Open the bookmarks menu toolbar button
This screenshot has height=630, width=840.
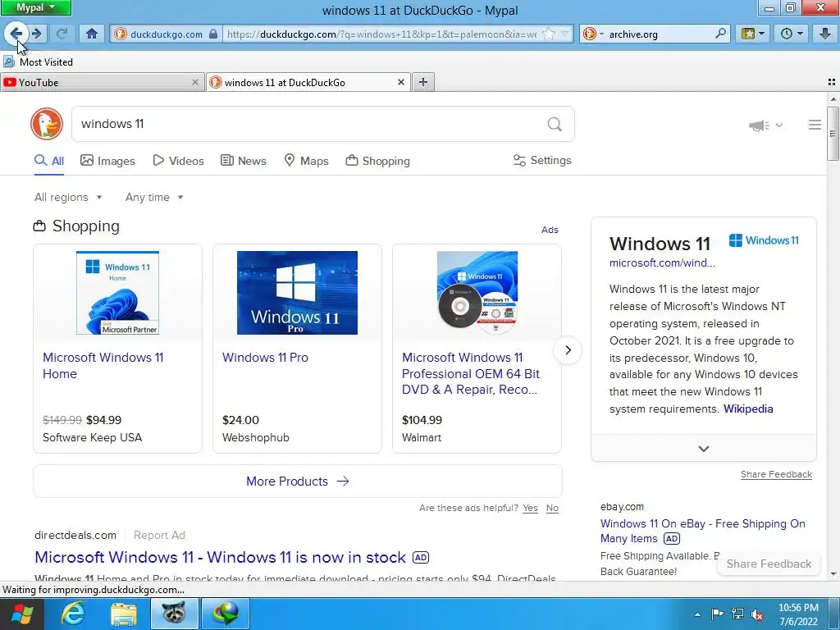[753, 34]
